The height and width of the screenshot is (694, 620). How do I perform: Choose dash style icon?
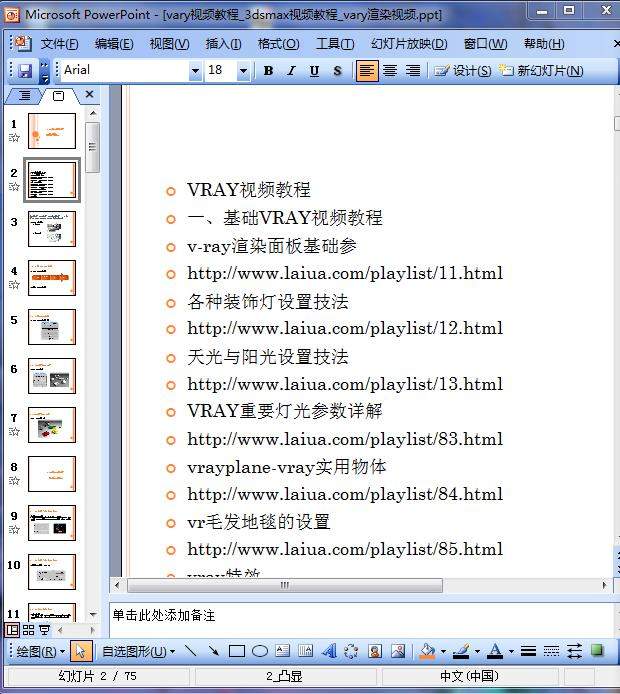pyautogui.click(x=551, y=651)
